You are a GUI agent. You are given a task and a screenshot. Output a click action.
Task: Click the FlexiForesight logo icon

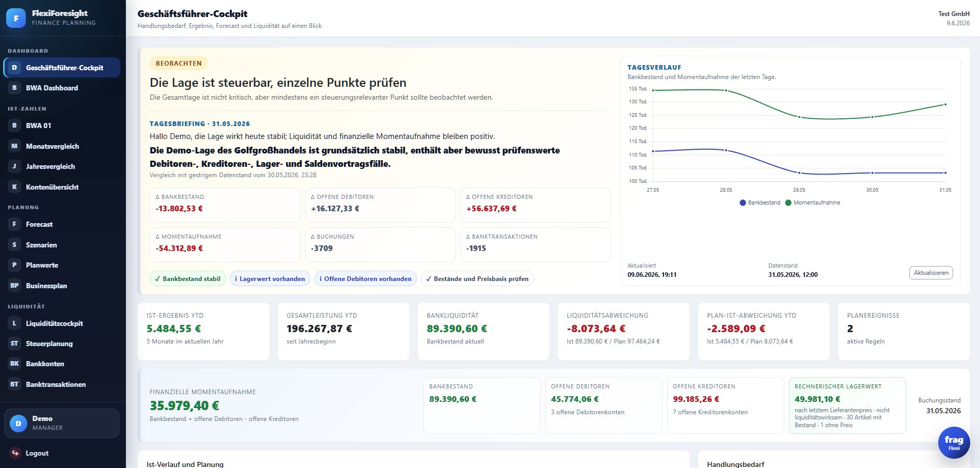[x=16, y=18]
